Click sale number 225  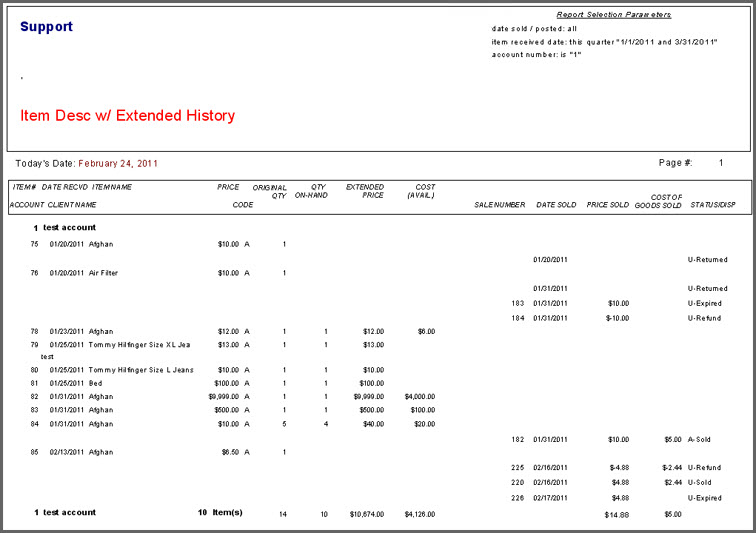pyautogui.click(x=517, y=467)
